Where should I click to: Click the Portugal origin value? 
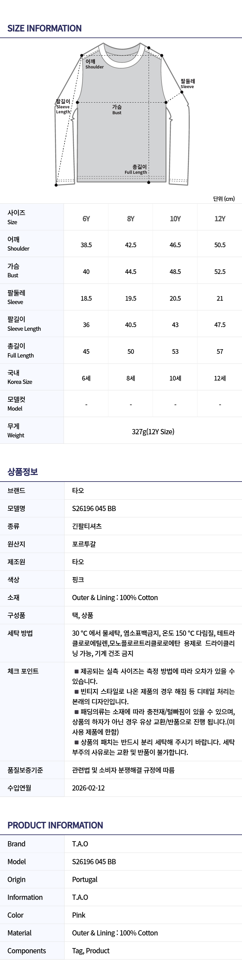pos(84,879)
